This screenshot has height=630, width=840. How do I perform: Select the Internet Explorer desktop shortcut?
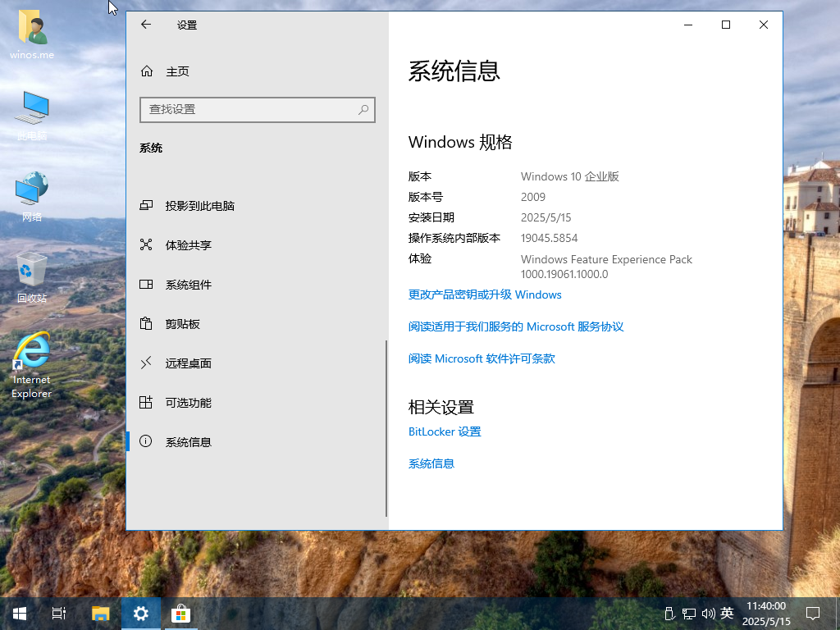coord(32,365)
